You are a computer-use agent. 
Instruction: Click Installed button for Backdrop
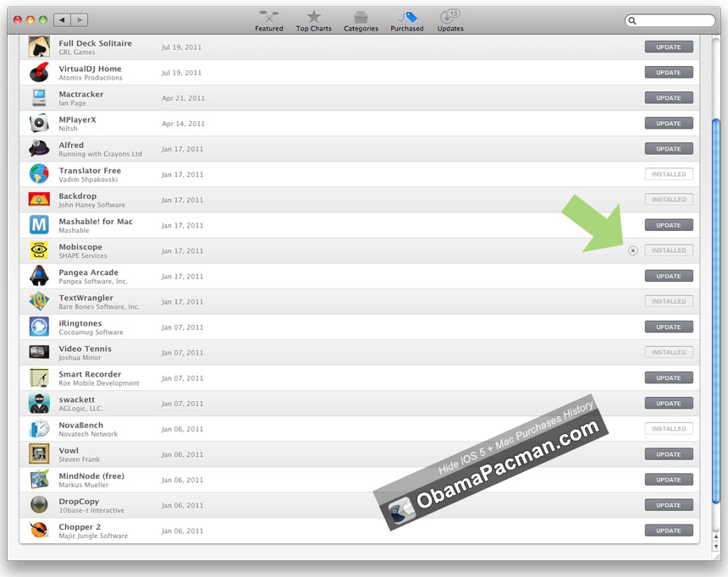pos(669,200)
